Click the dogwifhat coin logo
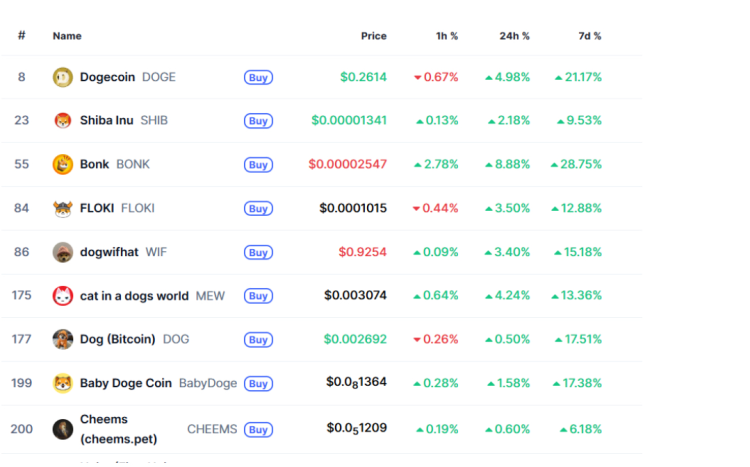750x467 pixels. tap(63, 252)
